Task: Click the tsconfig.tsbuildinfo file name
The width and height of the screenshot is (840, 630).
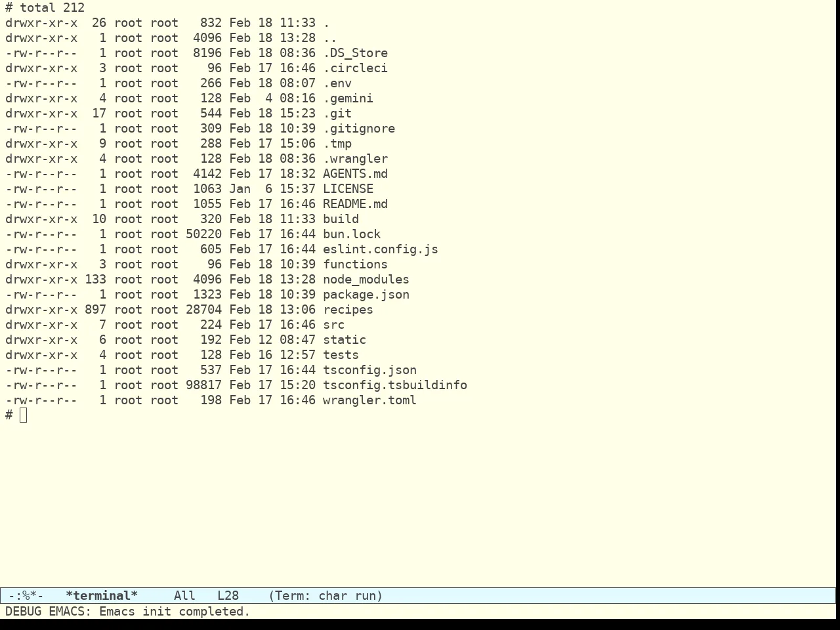Action: 395,385
